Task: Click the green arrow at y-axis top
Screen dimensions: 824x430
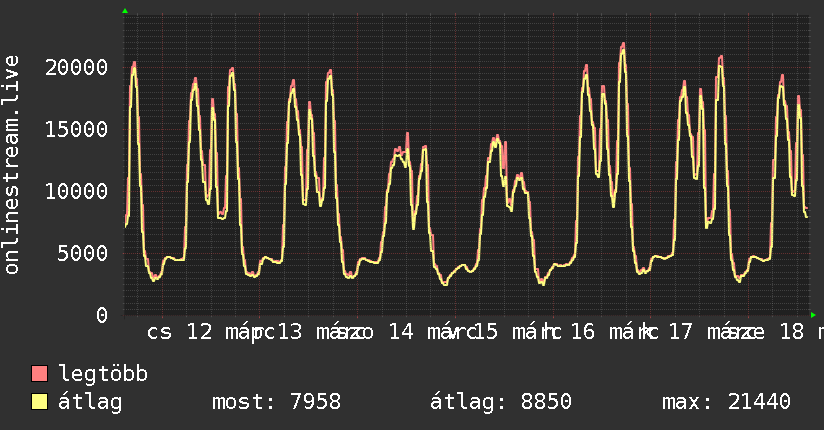Action: [x=125, y=11]
